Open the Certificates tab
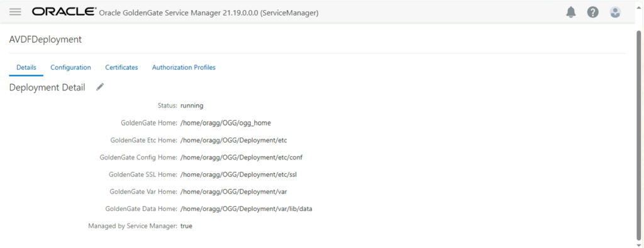The image size is (644, 248). tap(121, 67)
